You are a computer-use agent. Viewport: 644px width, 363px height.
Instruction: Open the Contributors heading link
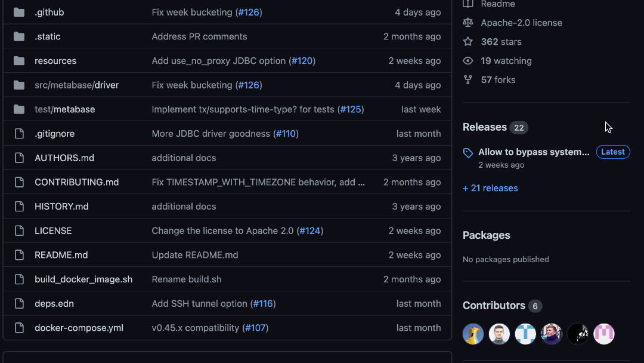click(494, 306)
